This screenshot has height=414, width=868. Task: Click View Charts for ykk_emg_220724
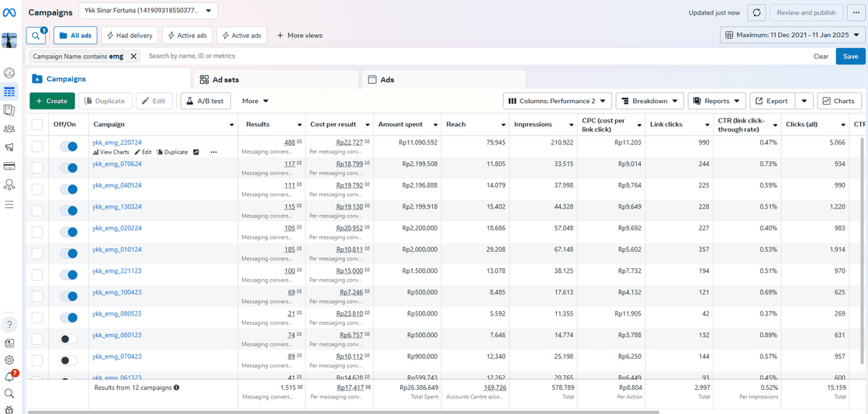111,152
